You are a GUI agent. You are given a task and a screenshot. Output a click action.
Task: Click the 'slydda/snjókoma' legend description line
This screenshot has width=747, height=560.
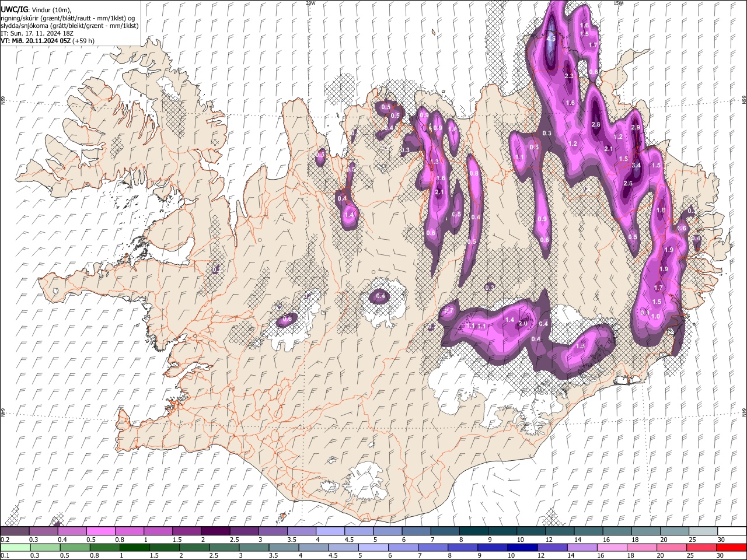[x=69, y=26]
